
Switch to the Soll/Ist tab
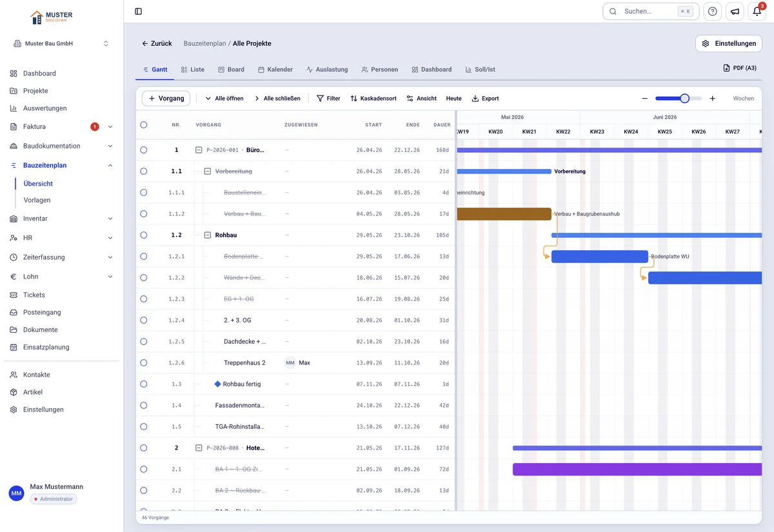coord(481,70)
